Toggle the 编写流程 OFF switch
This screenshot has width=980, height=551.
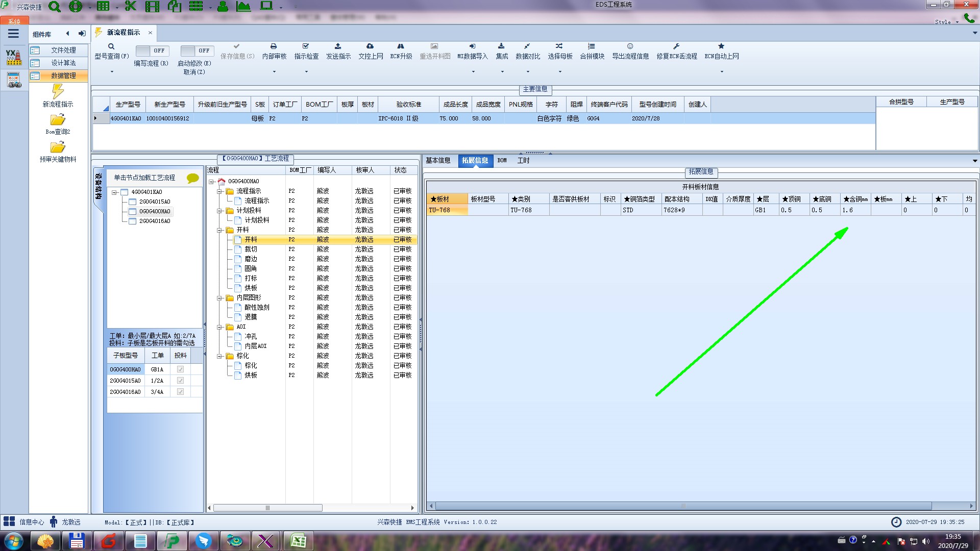tap(152, 51)
